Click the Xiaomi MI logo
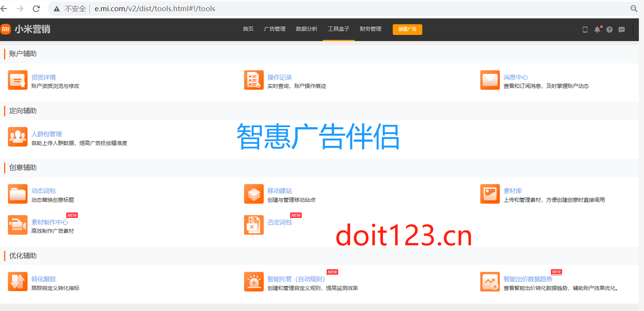Screen dimensions: 644x311 tap(6, 29)
